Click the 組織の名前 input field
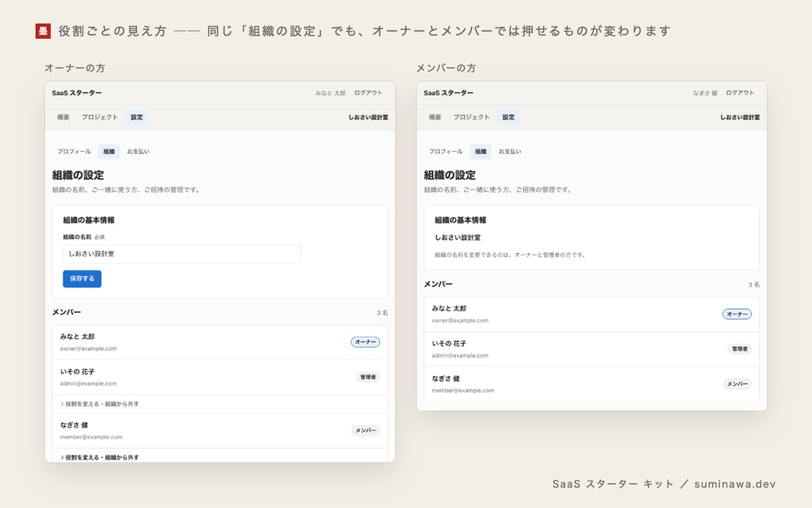Image resolution: width=812 pixels, height=508 pixels. [182, 253]
